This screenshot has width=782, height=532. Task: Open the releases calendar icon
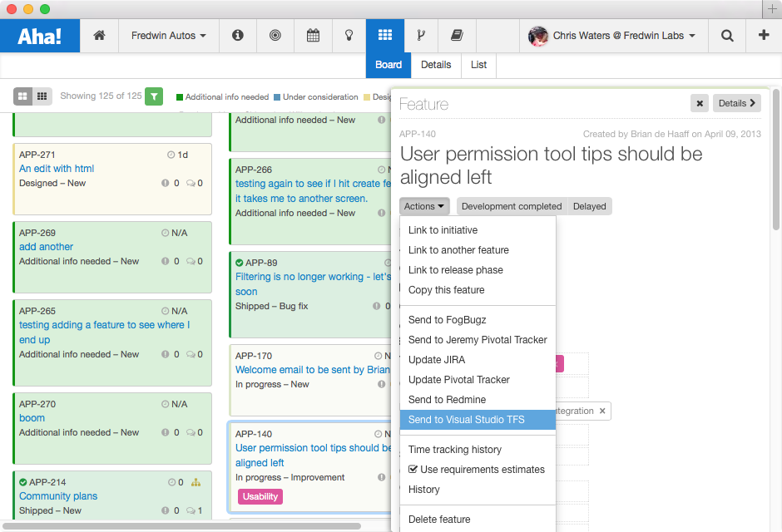tap(313, 36)
